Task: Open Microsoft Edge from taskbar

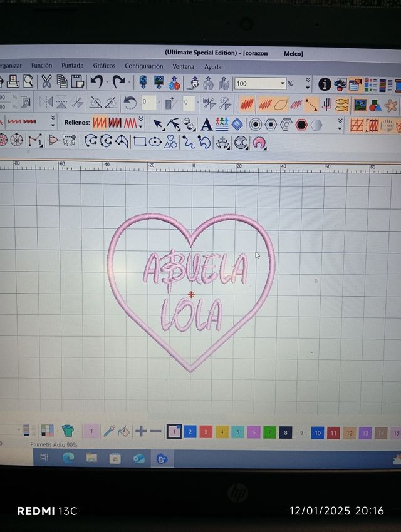Action: [x=68, y=458]
